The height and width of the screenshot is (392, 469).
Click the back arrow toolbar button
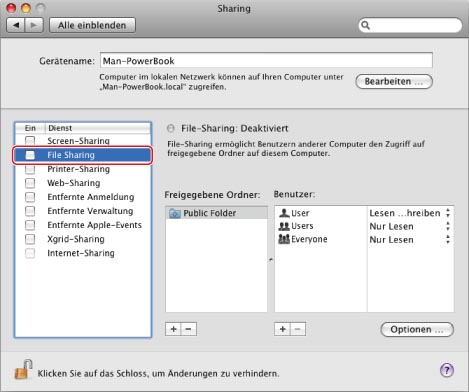pyautogui.click(x=16, y=25)
